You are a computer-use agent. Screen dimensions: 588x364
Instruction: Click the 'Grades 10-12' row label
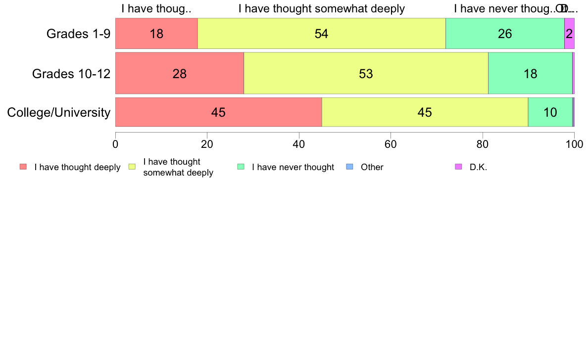click(71, 74)
